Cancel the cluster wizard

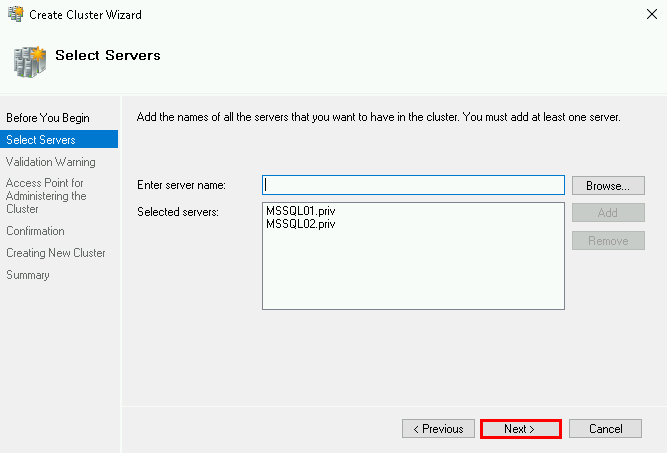pyautogui.click(x=605, y=429)
